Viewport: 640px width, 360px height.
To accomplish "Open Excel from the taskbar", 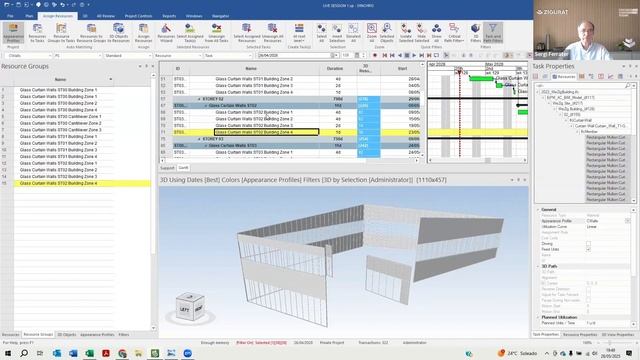I will pyautogui.click(x=89, y=353).
